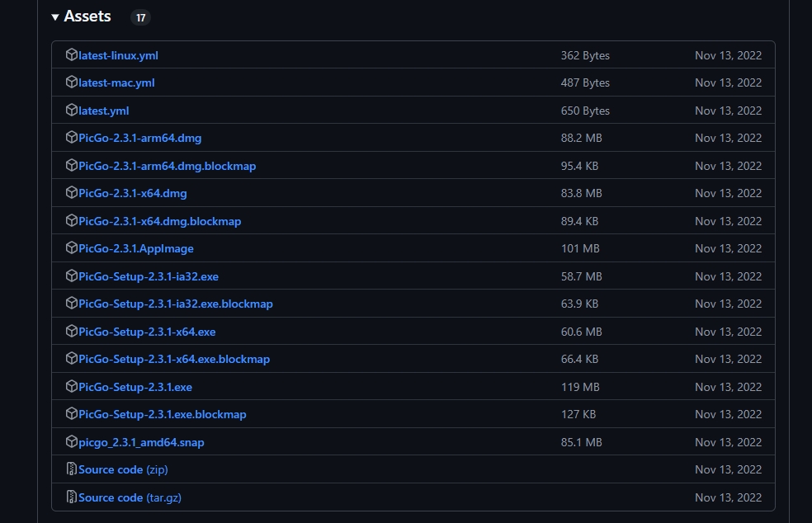
Task: Download PicGo-2.3.1-x64.dmg installer
Action: (133, 193)
